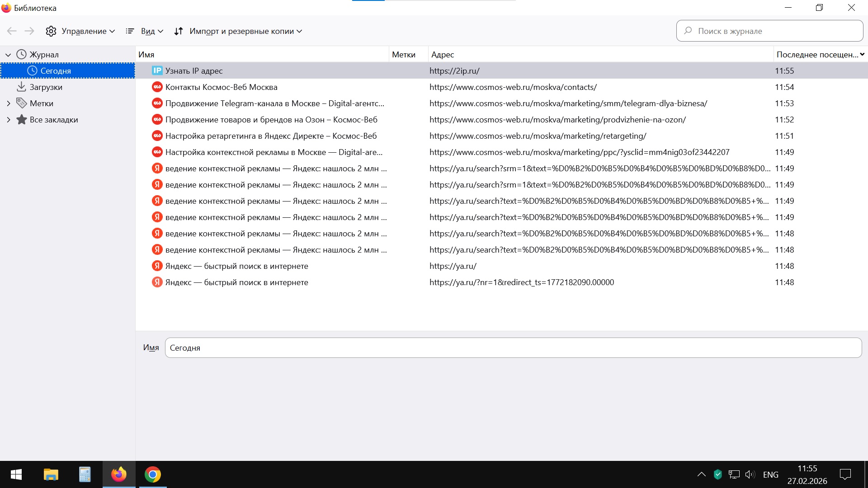Click the back arrow in Library toolbar
The height and width of the screenshot is (488, 868).
tap(12, 31)
